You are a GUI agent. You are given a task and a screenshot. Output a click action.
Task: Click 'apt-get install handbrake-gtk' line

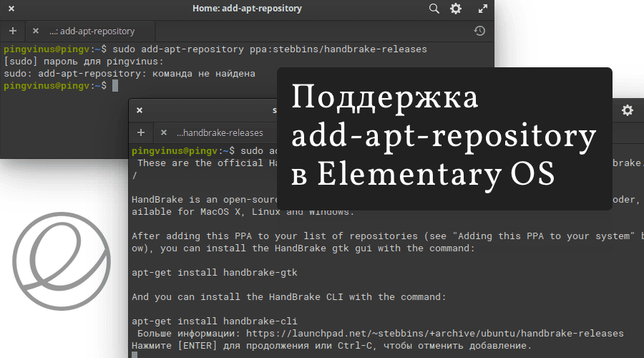[x=215, y=273]
